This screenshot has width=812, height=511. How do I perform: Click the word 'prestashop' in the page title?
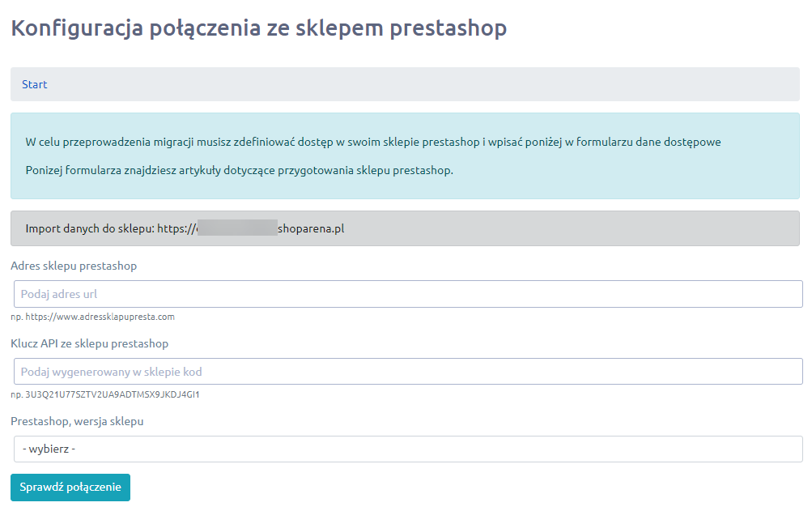[x=448, y=28]
